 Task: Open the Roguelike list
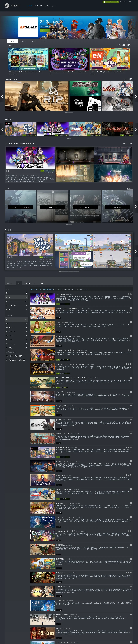click(117, 207)
